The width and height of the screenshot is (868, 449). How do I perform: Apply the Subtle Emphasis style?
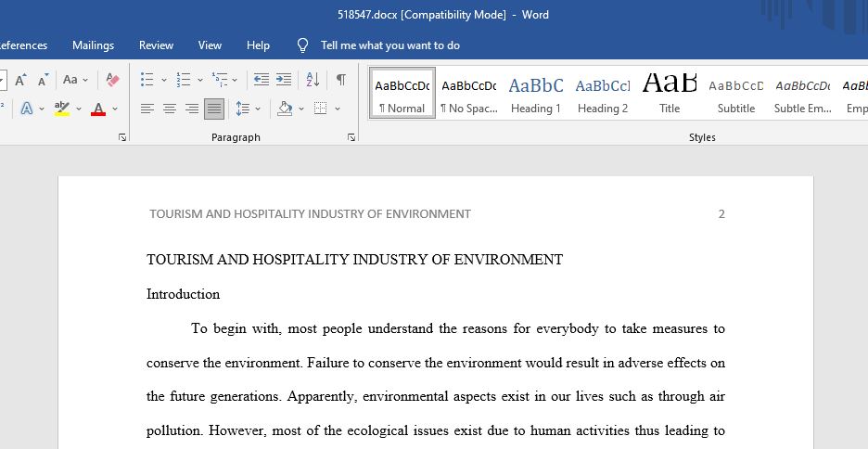pyautogui.click(x=803, y=93)
